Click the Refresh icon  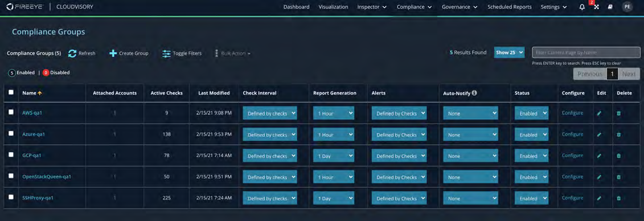pyautogui.click(x=72, y=54)
